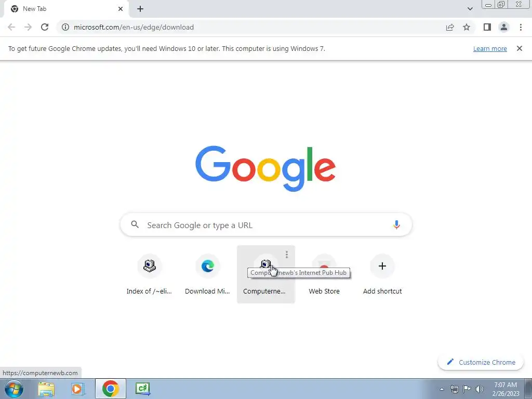Open Windows Explorer from taskbar
Image resolution: width=532 pixels, height=399 pixels.
[x=46, y=389]
